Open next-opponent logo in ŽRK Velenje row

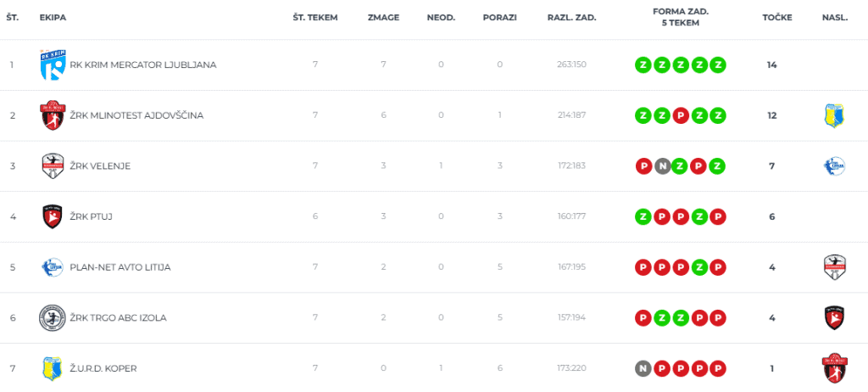tap(834, 166)
